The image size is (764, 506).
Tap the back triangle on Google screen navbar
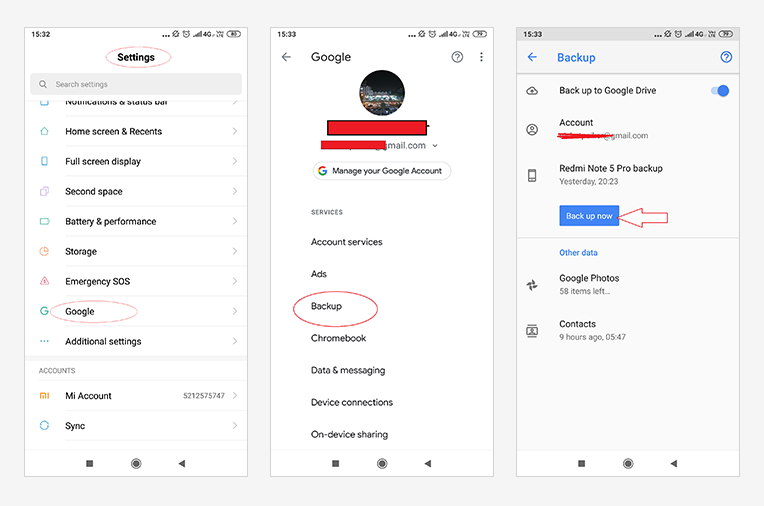[x=428, y=464]
